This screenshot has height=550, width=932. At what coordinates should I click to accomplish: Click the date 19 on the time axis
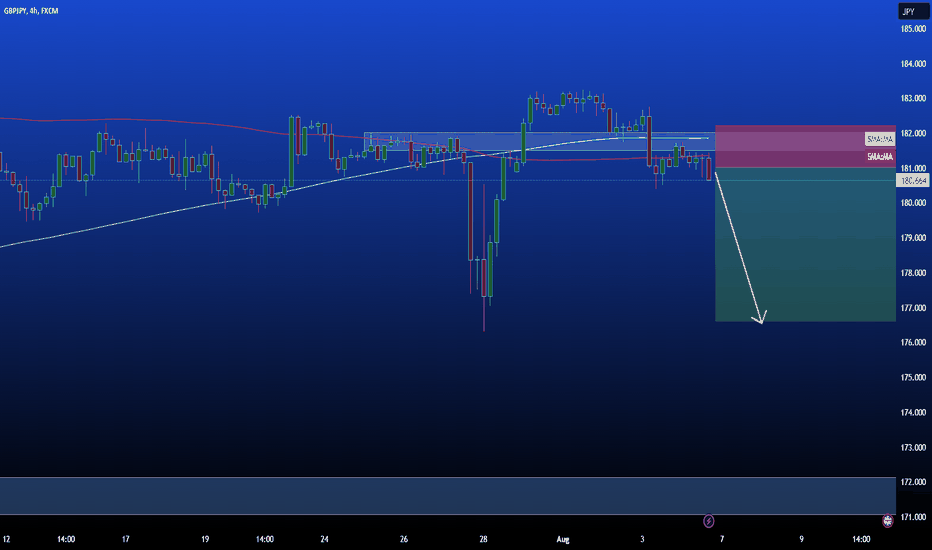(x=205, y=539)
